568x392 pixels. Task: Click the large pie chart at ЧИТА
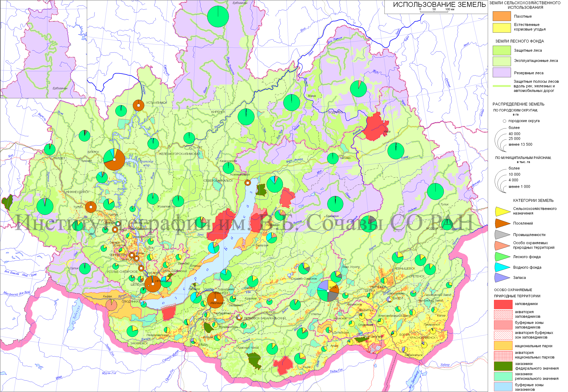click(x=328, y=291)
